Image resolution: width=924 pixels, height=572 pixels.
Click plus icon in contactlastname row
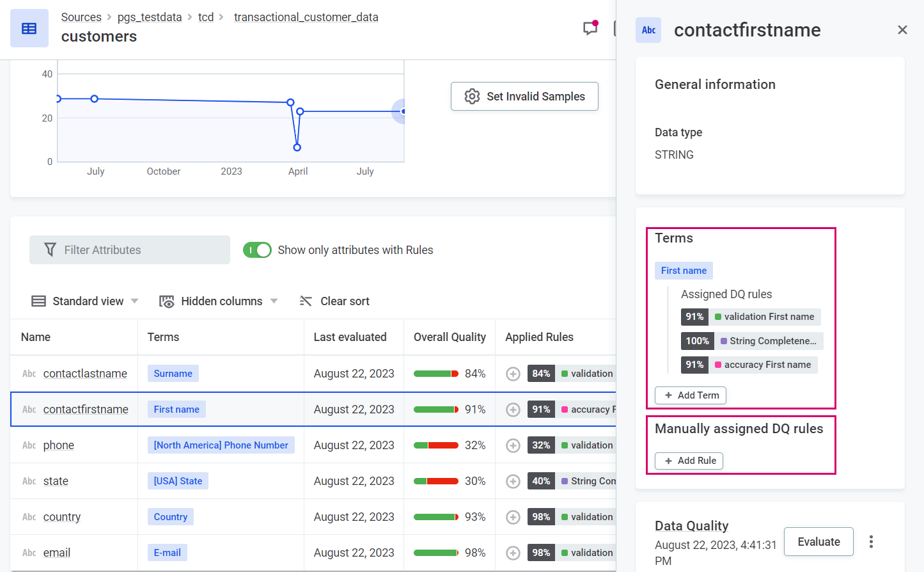513,374
